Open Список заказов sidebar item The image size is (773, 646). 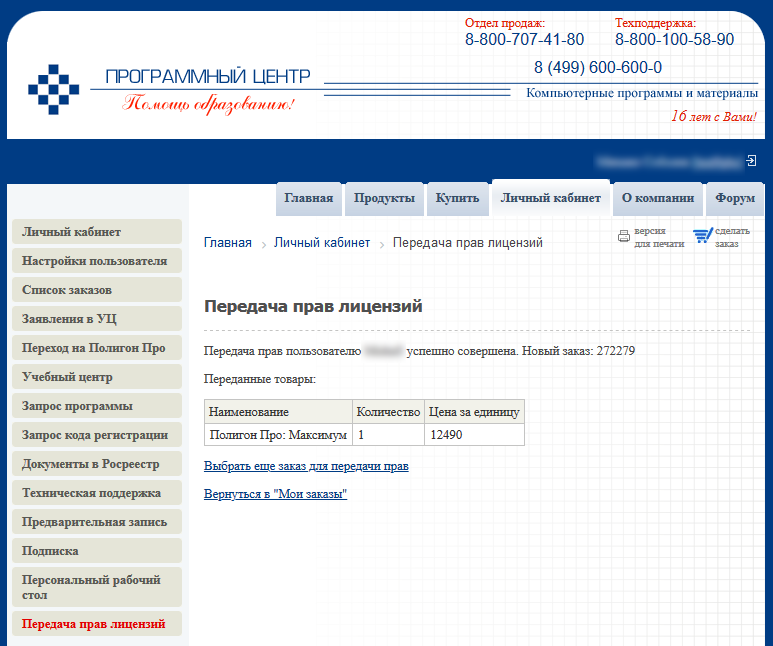point(97,290)
